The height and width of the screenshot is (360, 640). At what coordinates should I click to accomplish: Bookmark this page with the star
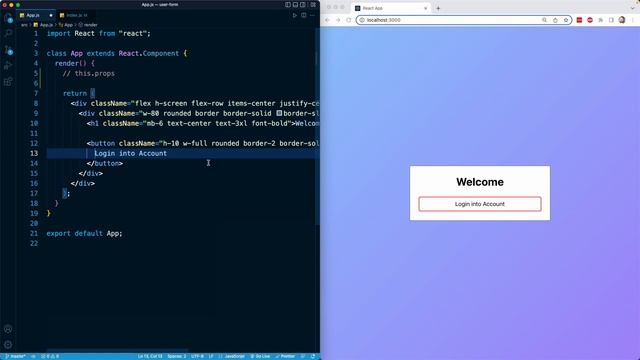click(566, 20)
